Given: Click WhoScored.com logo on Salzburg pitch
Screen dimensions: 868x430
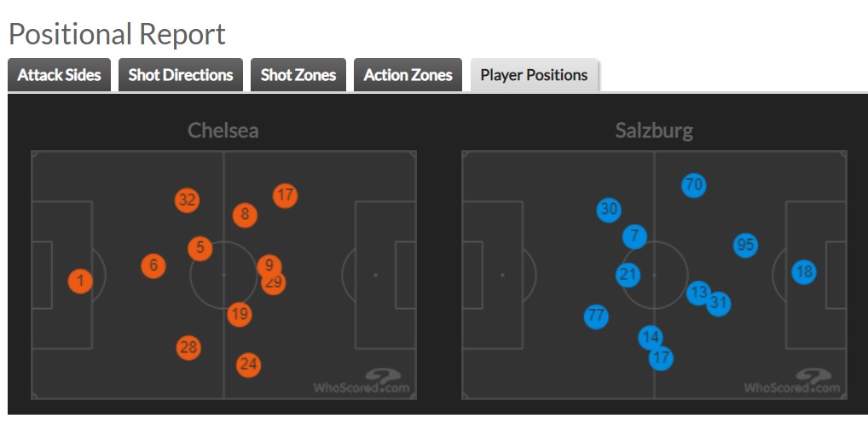Looking at the screenshot, I should tap(791, 381).
